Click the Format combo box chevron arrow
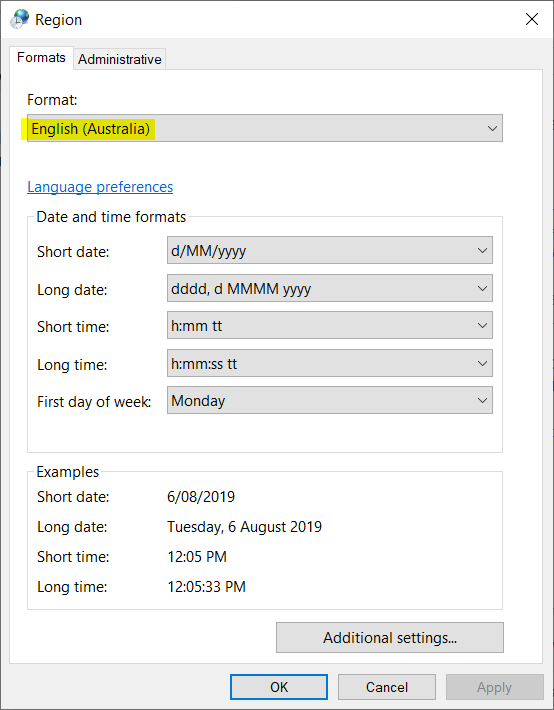Image resolution: width=554 pixels, height=710 pixels. [x=492, y=128]
